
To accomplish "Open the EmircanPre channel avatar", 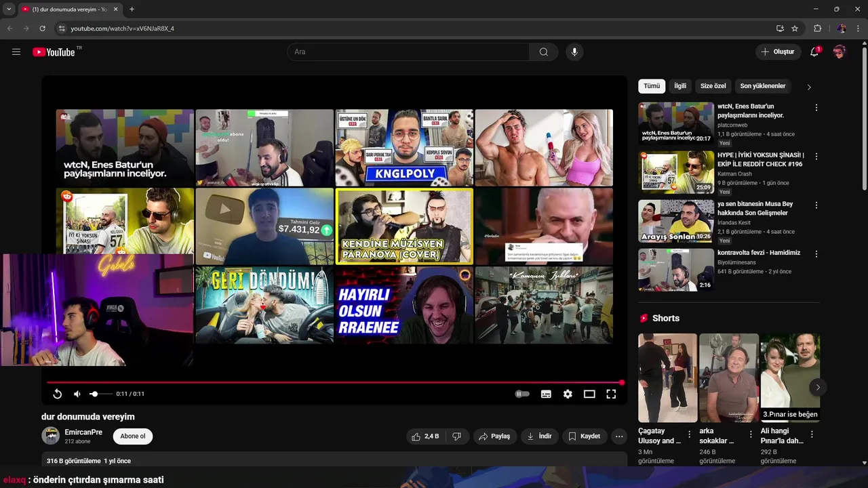I will click(50, 436).
